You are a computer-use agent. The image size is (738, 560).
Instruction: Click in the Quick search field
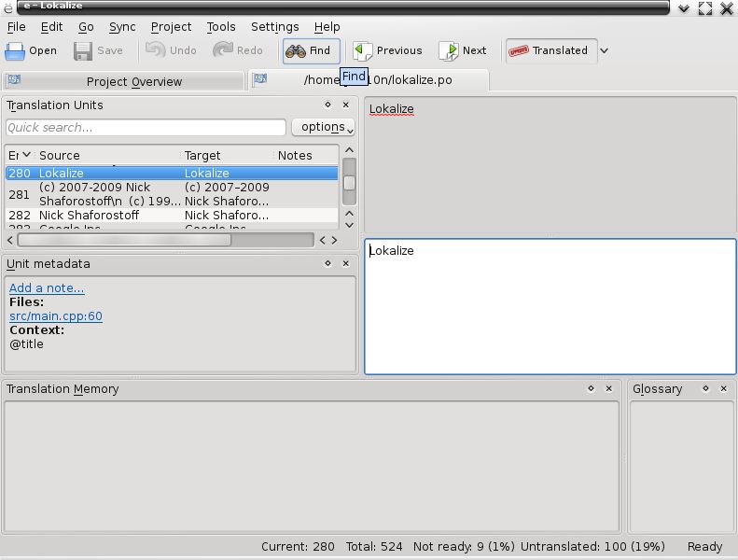pos(146,127)
